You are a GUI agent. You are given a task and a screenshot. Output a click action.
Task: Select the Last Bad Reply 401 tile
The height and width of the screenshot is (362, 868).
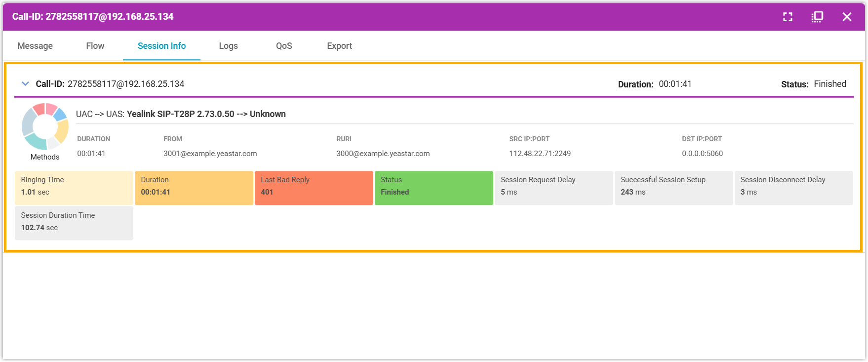pyautogui.click(x=314, y=188)
